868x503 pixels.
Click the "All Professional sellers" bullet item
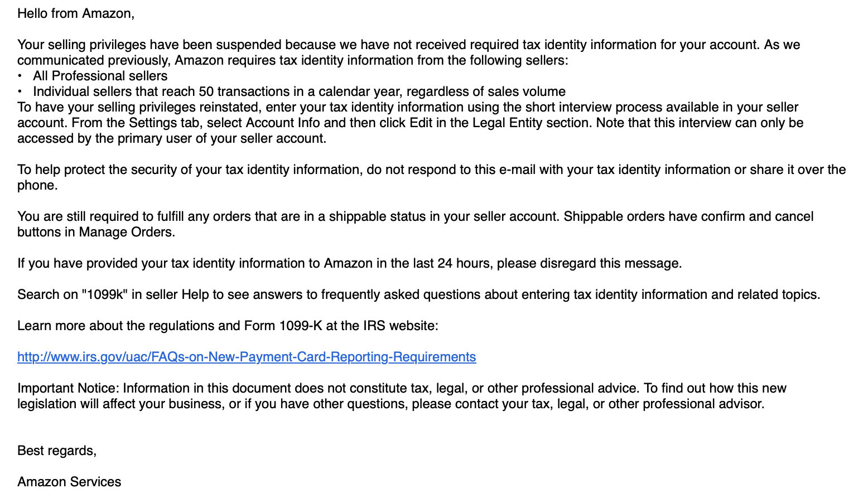point(100,76)
